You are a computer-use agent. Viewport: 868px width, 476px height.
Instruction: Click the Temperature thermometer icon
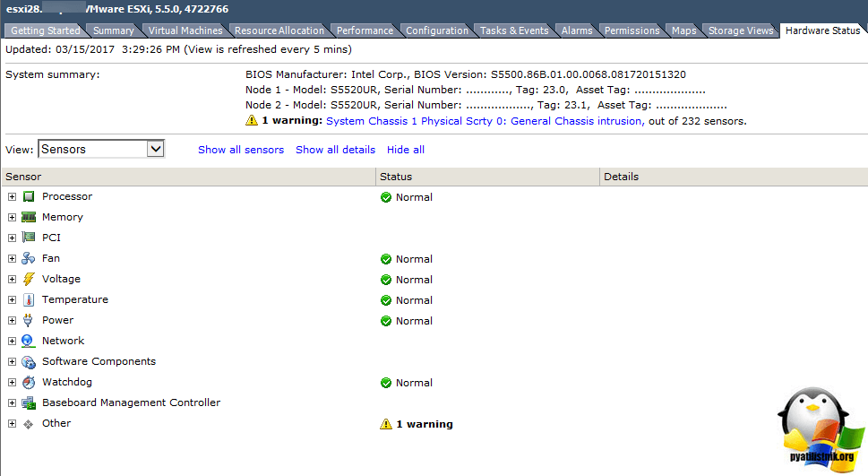(x=29, y=299)
